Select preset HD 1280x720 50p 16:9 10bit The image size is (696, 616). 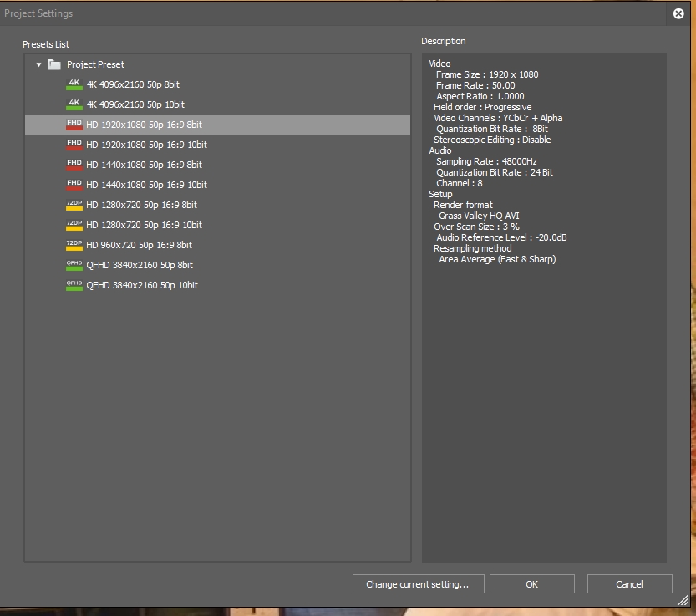[217, 225]
